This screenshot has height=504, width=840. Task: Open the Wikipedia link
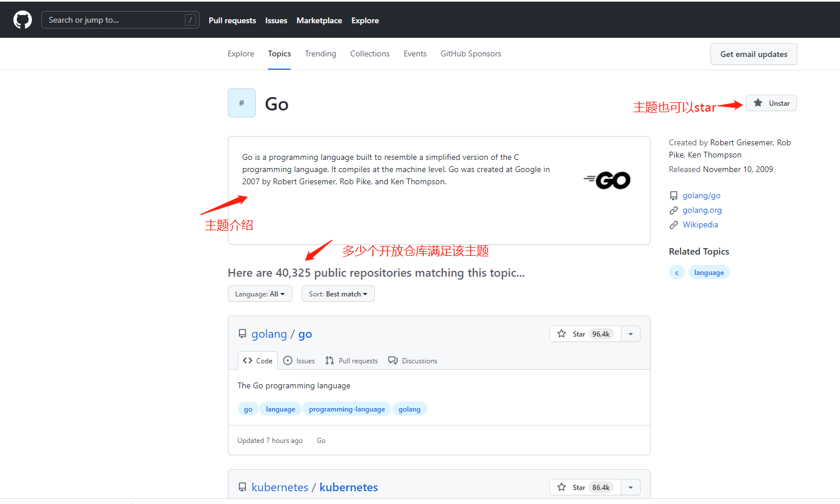coord(700,224)
